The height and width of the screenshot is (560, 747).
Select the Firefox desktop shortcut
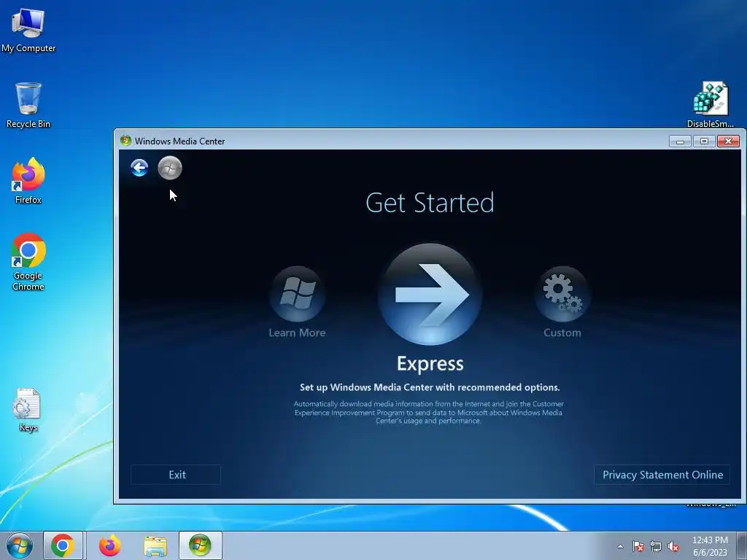28,181
